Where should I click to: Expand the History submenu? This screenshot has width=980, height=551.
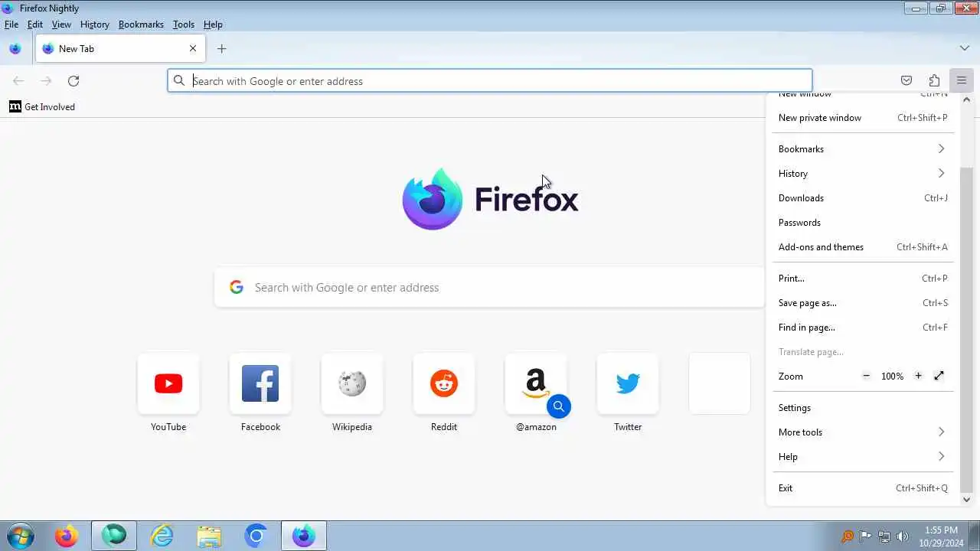tap(863, 174)
